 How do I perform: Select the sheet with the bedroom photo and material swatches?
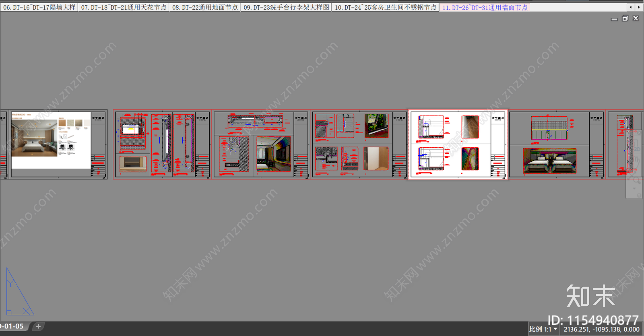58,144
